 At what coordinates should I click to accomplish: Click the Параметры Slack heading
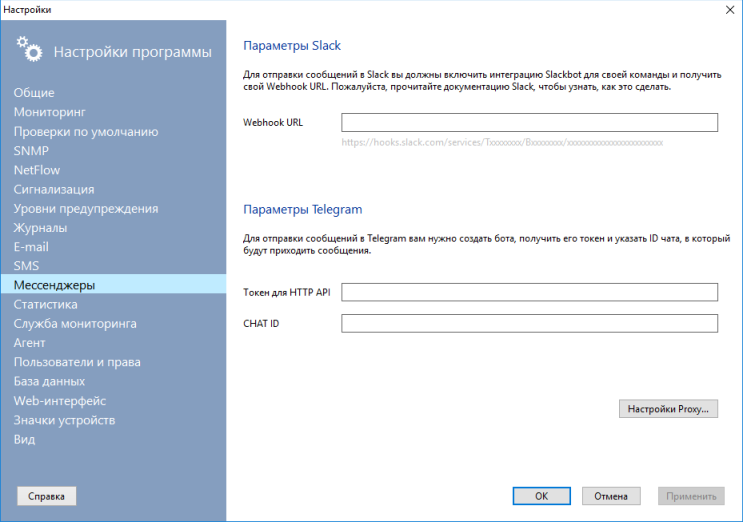point(292,46)
